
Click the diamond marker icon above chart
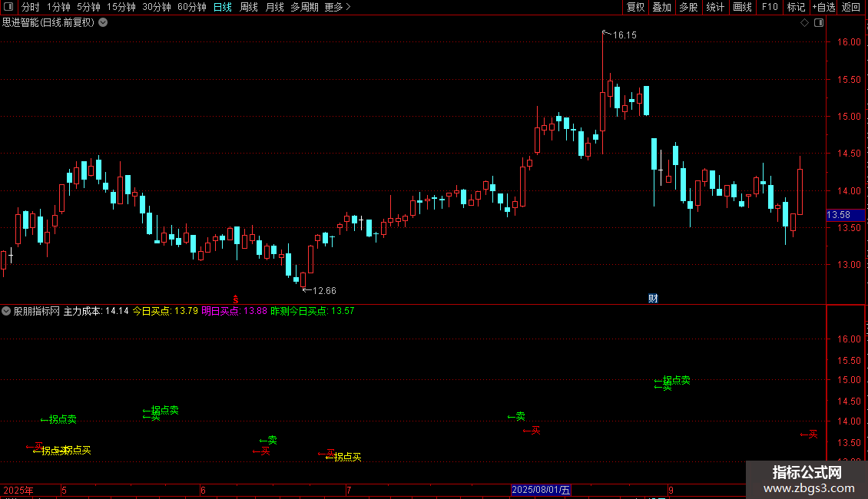805,23
